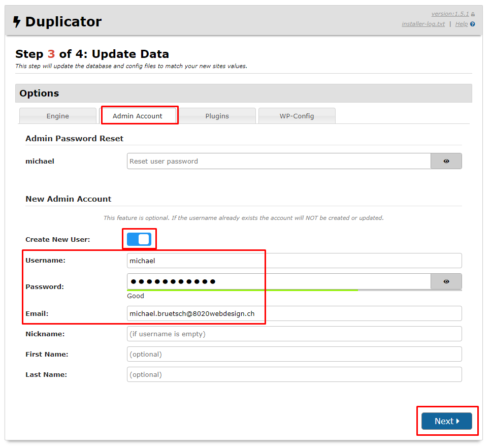Viewport: 491px width, 448px height.
Task: Click the green password strength bar
Action: pyautogui.click(x=242, y=290)
